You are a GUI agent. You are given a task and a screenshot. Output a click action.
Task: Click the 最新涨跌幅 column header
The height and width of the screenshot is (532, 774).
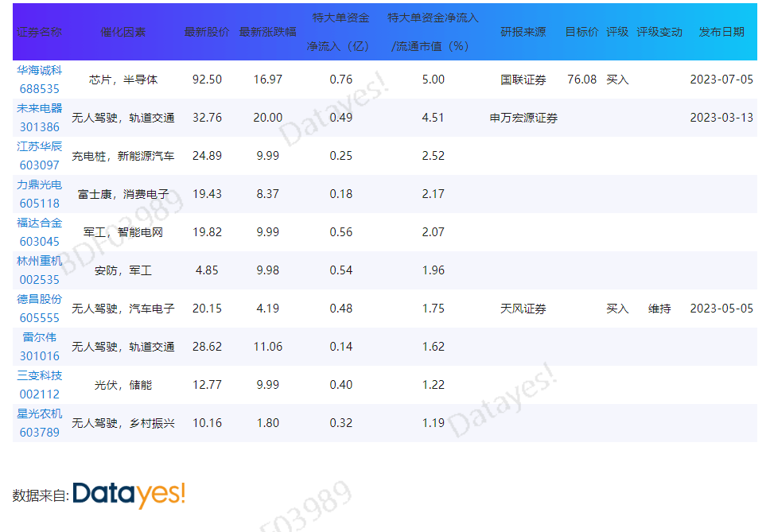click(268, 33)
